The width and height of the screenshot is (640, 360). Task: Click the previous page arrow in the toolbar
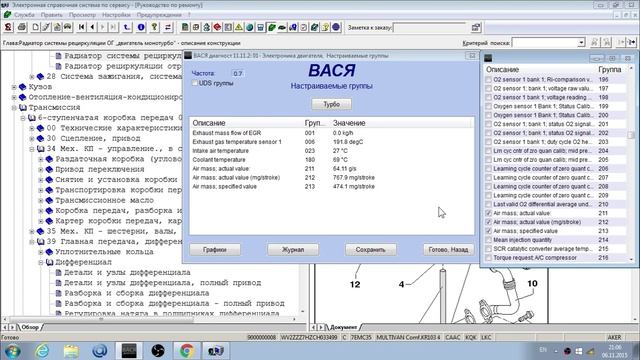coord(92,27)
